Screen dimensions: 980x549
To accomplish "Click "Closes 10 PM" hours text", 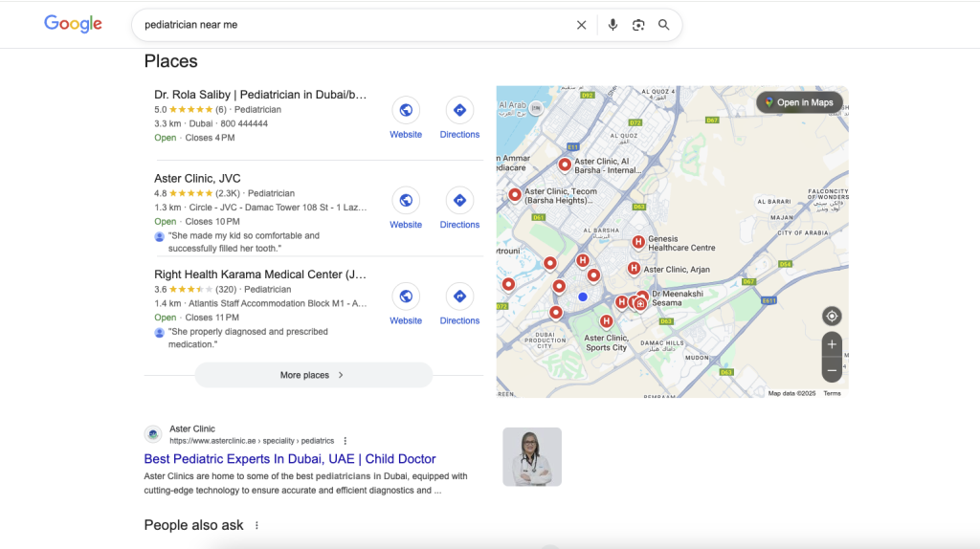I will click(212, 222).
